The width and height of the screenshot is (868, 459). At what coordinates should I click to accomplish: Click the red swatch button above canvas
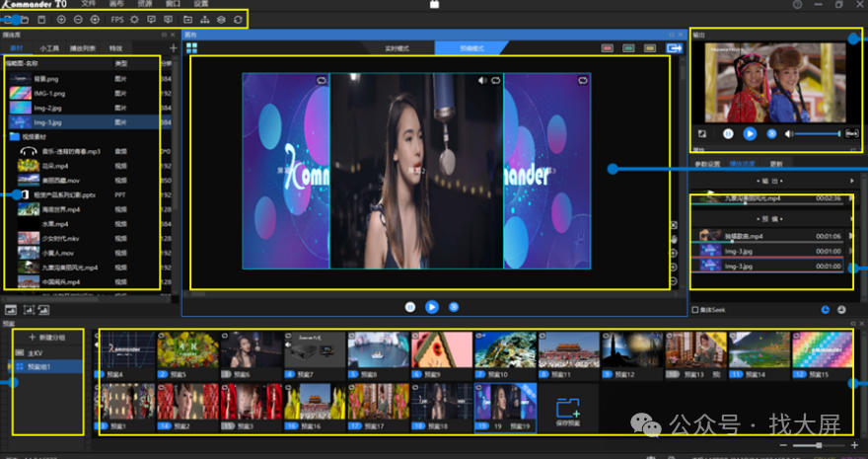(x=608, y=48)
